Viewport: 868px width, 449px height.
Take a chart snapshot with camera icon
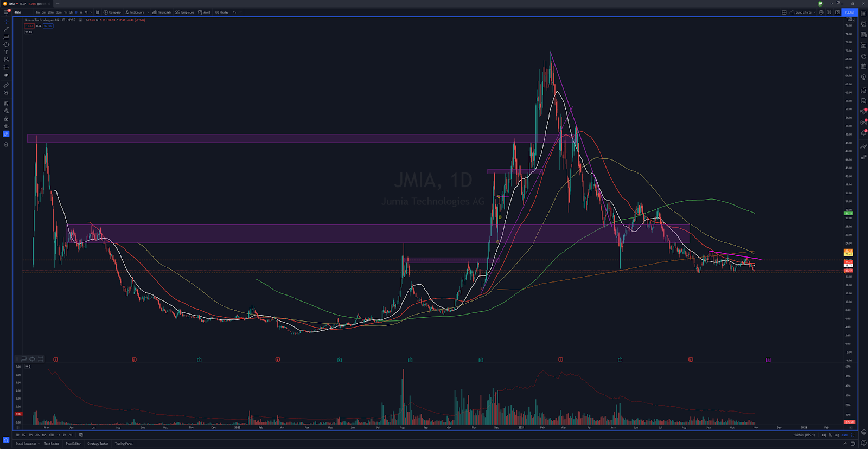pos(838,12)
